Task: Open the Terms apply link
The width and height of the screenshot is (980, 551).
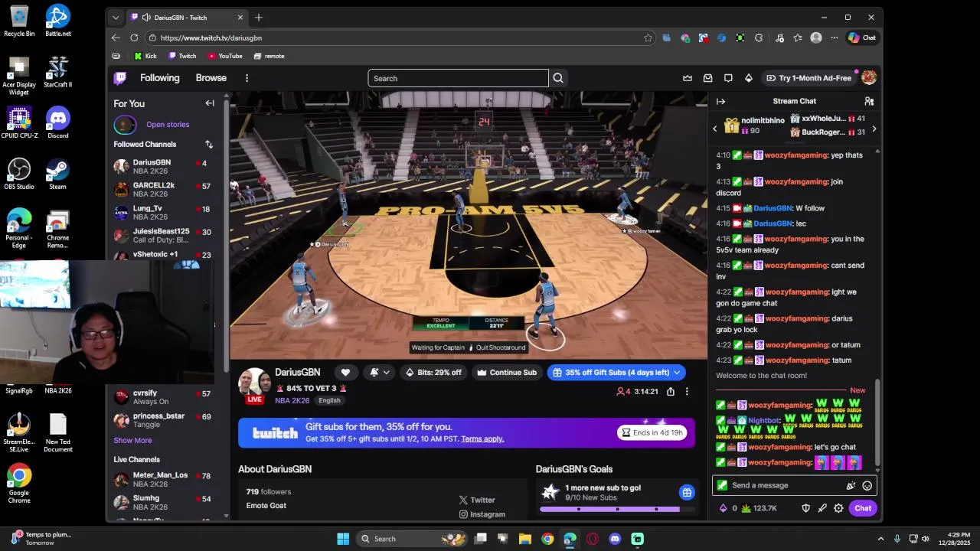Action: pos(482,439)
